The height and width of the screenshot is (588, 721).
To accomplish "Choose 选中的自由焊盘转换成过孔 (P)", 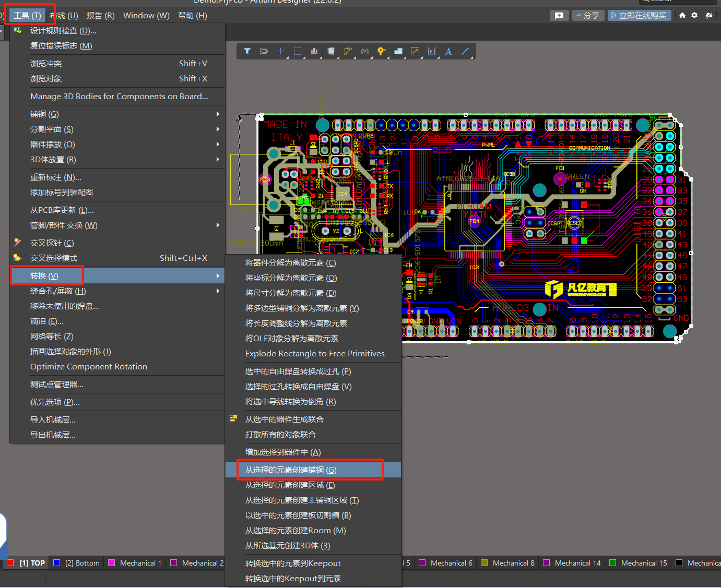I will pos(313,371).
